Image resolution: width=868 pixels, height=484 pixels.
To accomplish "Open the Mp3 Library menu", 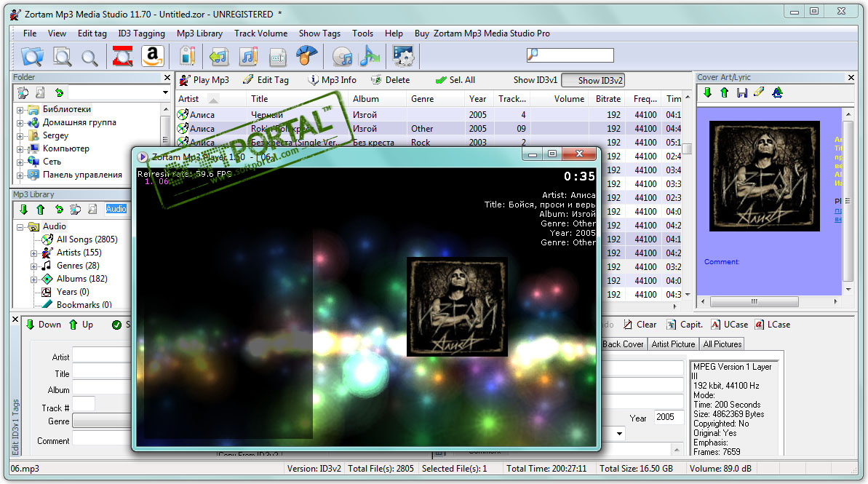I will pos(200,33).
